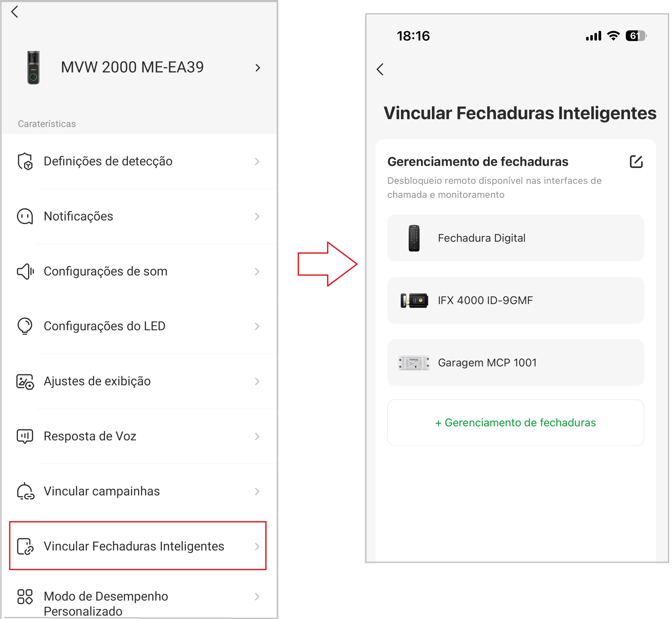Tap edit icon beside Gerenciamento de fechaduras
This screenshot has height=619, width=672.
coord(636,162)
